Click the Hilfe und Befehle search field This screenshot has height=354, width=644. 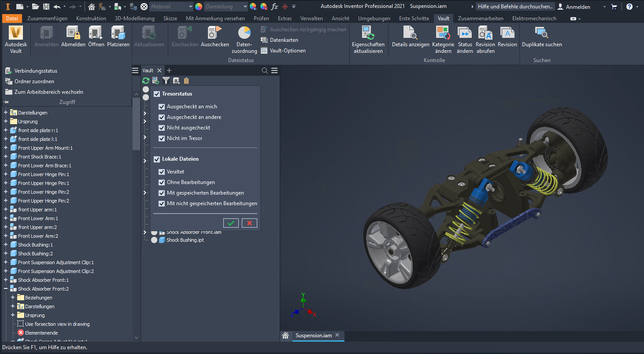(x=515, y=7)
